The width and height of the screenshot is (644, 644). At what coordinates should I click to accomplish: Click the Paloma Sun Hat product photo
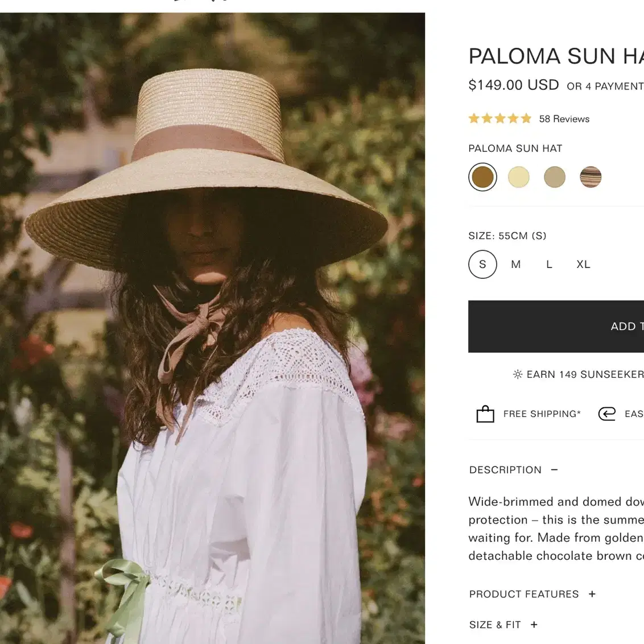212,328
